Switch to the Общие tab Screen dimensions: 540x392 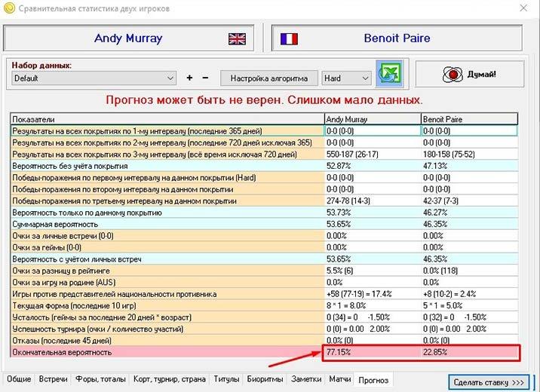17,379
